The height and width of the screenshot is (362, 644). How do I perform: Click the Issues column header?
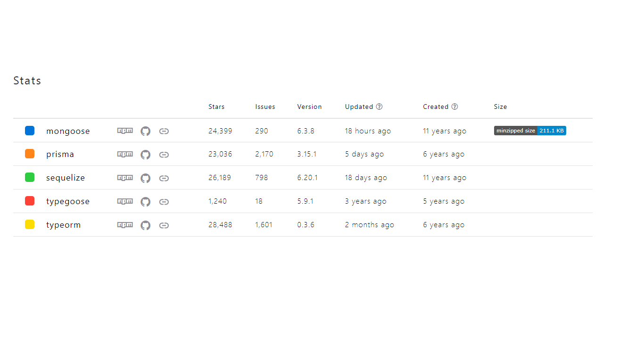click(265, 107)
